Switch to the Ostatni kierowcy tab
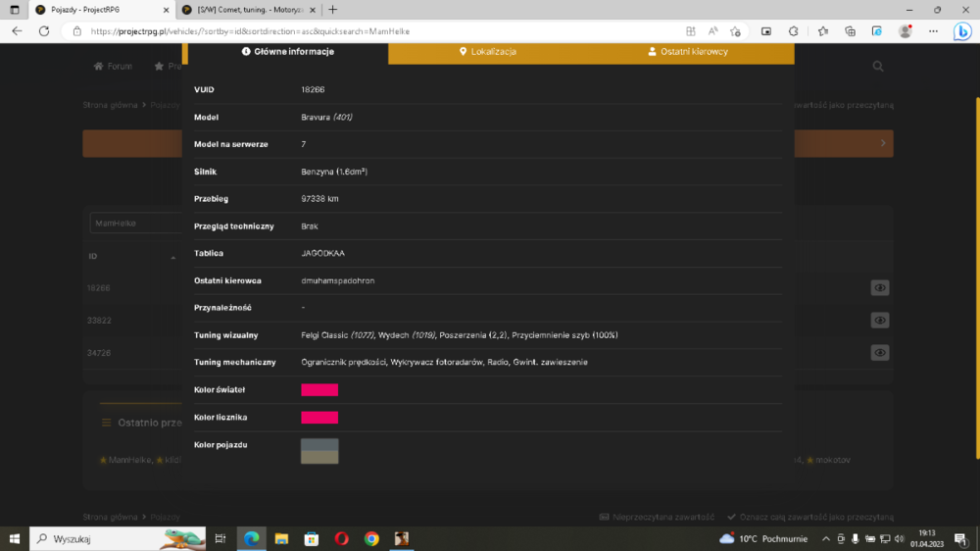980x551 pixels. pos(688,52)
